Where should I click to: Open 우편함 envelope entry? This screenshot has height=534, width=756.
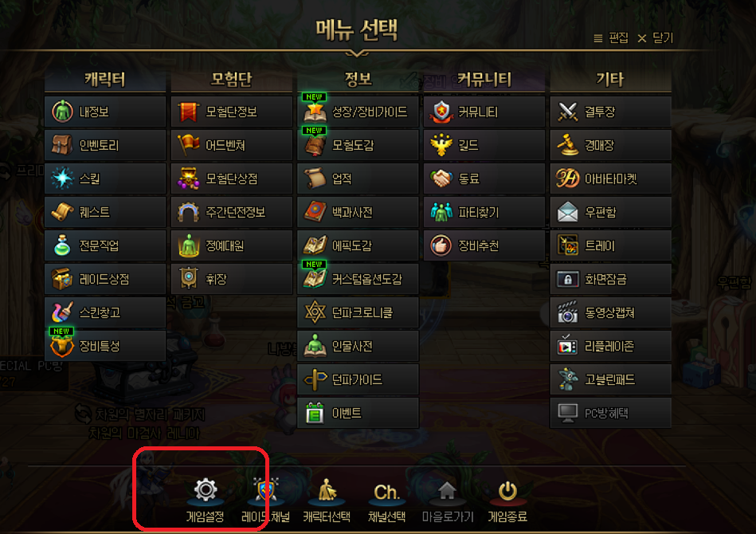610,212
